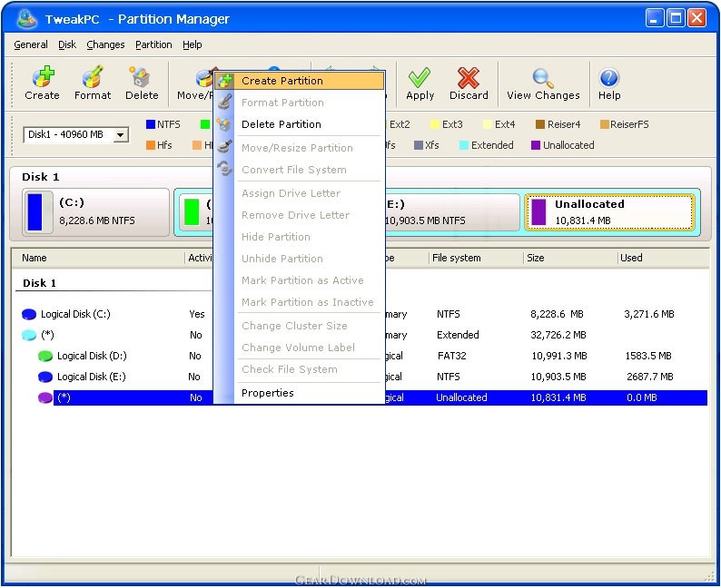
Task: Choose Create Partition from context menu
Action: 300,81
